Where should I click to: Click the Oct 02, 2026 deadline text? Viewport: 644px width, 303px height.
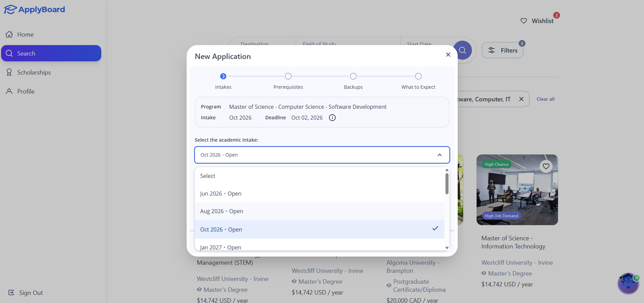(307, 118)
